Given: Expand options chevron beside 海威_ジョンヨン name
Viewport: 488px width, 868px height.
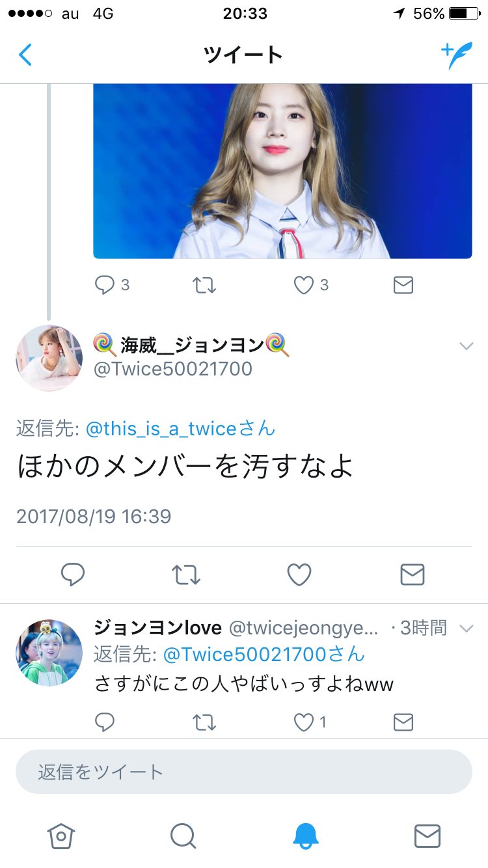Looking at the screenshot, I should click(466, 346).
